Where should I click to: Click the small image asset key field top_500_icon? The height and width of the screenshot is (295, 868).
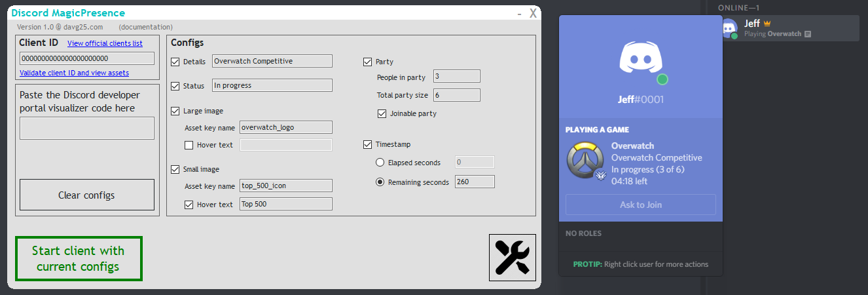point(286,186)
